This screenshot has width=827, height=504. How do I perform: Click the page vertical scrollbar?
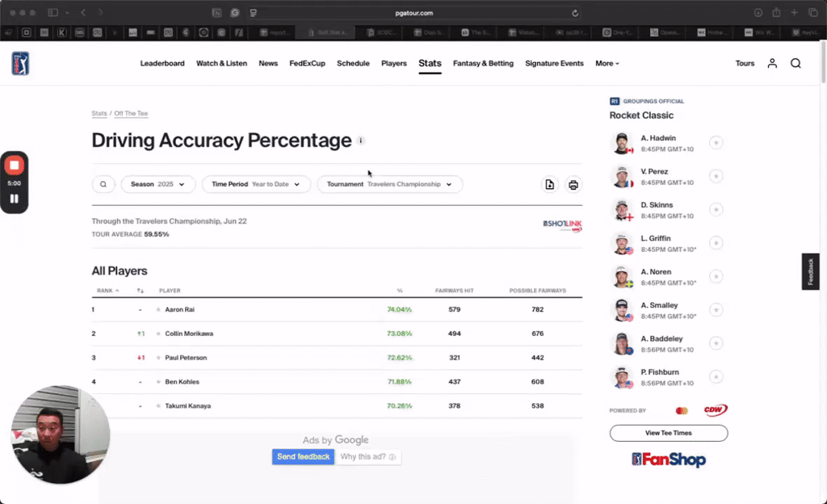click(x=823, y=62)
